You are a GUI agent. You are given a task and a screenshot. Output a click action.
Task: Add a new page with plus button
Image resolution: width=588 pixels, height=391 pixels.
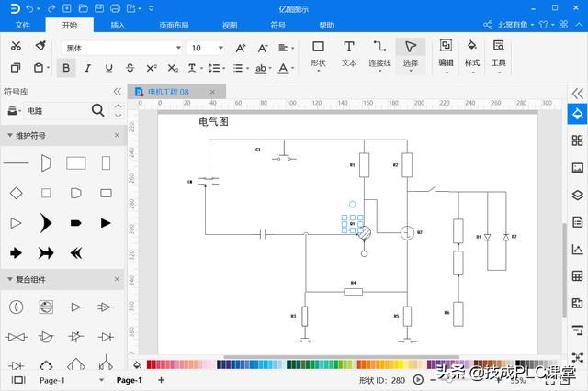click(162, 379)
